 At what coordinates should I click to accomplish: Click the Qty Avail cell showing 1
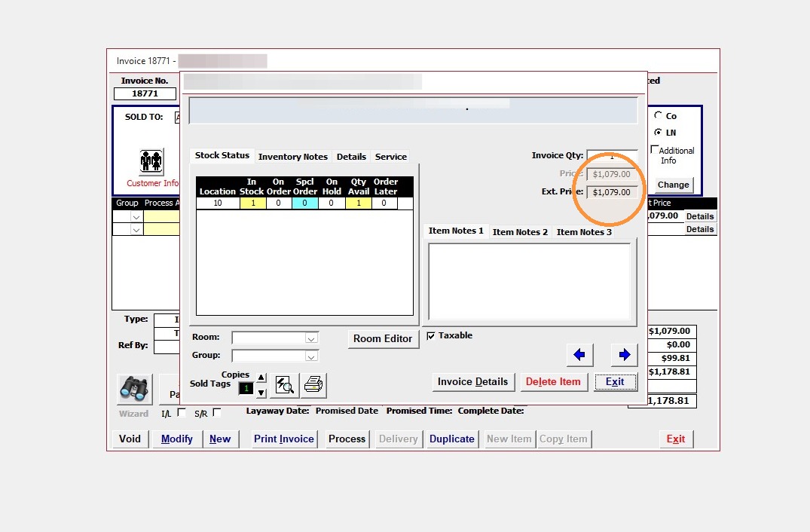[x=359, y=203]
